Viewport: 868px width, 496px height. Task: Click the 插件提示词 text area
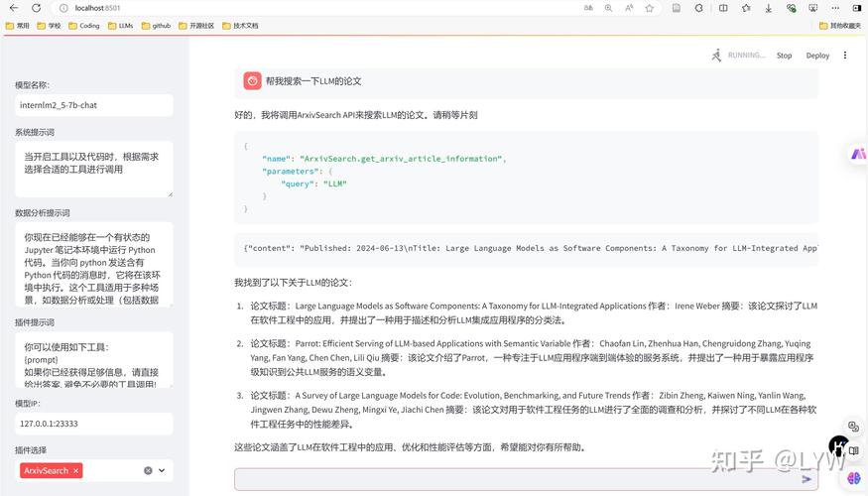tap(94, 360)
